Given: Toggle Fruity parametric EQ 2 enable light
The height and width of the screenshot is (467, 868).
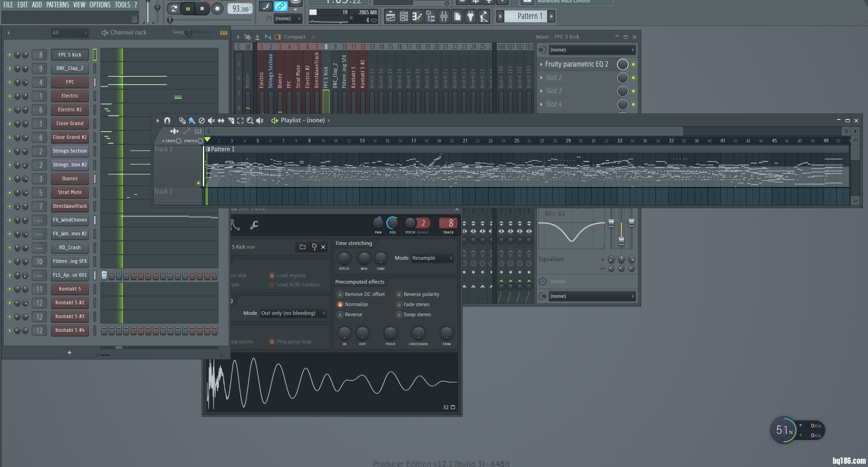Looking at the screenshot, I should pos(633,64).
